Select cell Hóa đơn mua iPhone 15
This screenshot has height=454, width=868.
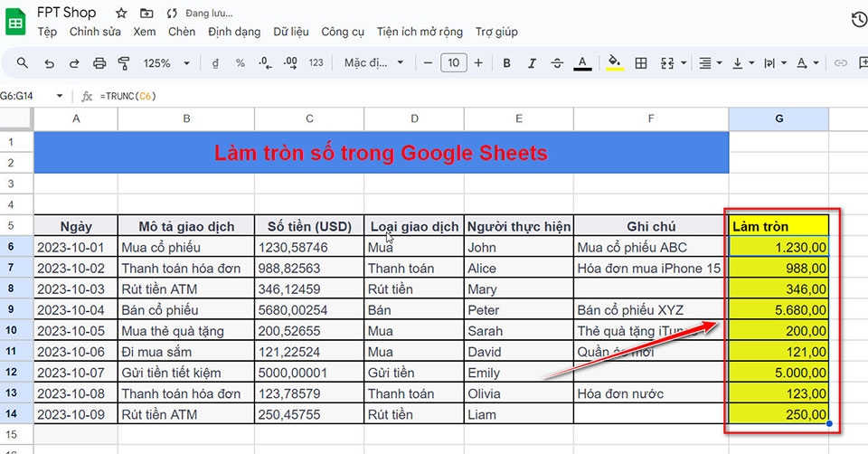tap(650, 268)
